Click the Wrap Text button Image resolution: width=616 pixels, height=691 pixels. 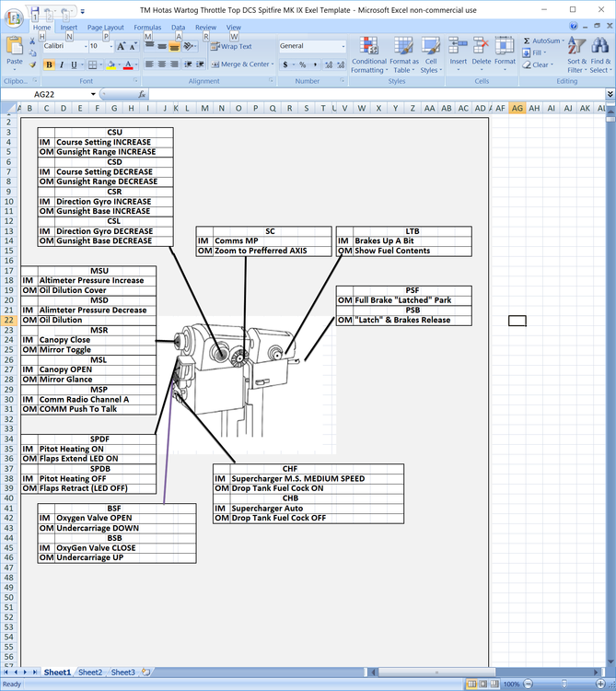pyautogui.click(x=231, y=46)
